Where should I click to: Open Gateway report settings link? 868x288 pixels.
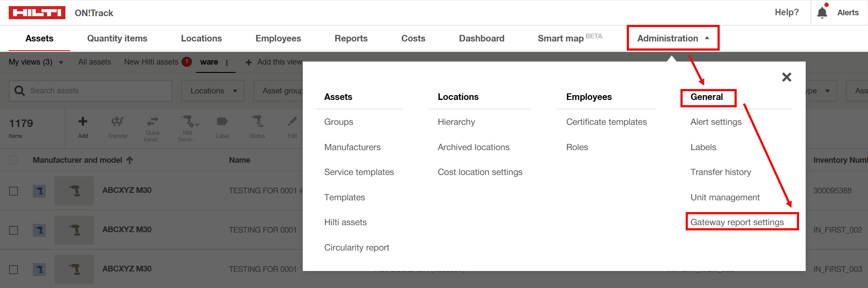[x=737, y=222]
